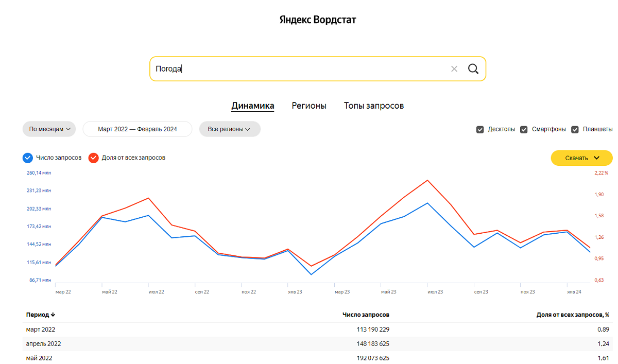Open the По месяцам grouping dropdown

[x=49, y=129]
